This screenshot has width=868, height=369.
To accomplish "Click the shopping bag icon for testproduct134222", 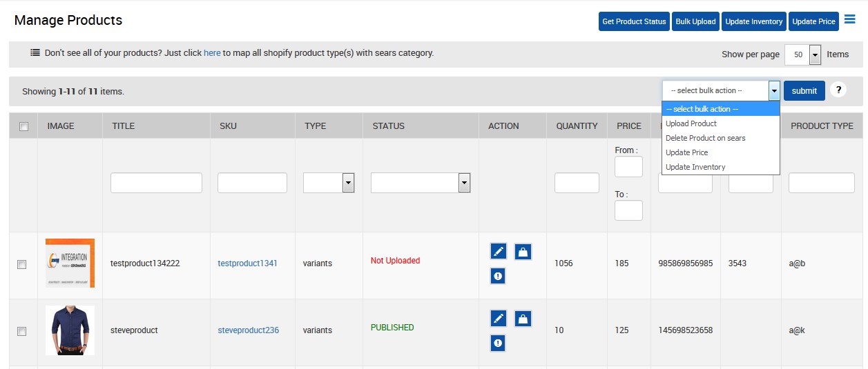I will coord(523,251).
